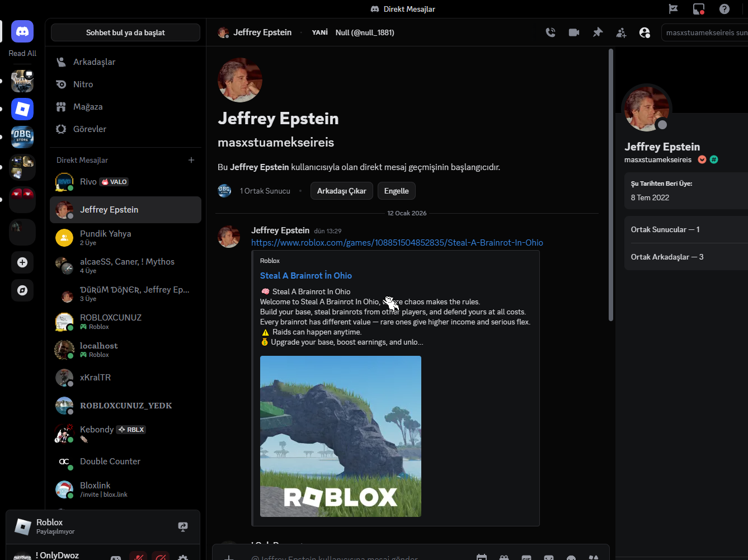This screenshot has width=748, height=560.
Task: Click the green hashtag profile badge
Action: 714,159
